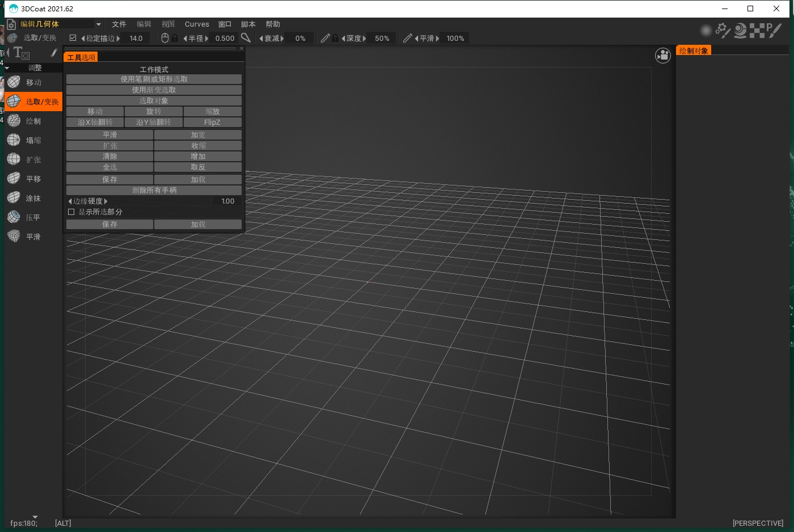Select the 压平 (Flatten) tool
This screenshot has height=532, width=794.
pos(33,218)
